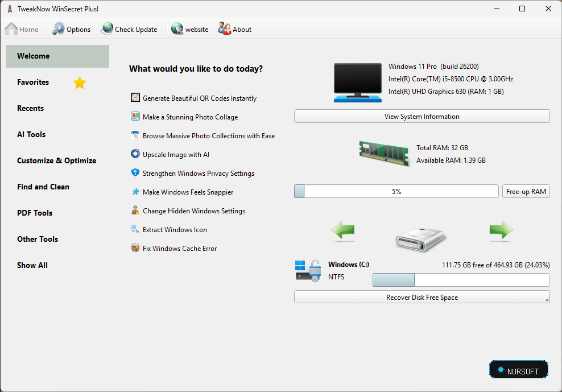Image resolution: width=562 pixels, height=392 pixels.
Task: Click the C: drive usage bar
Action: tap(461, 280)
